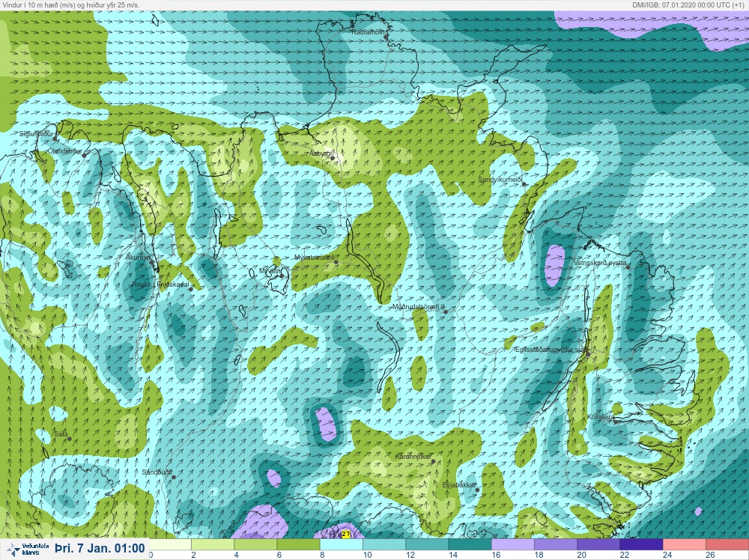Click the legend value '16'

[496, 556]
